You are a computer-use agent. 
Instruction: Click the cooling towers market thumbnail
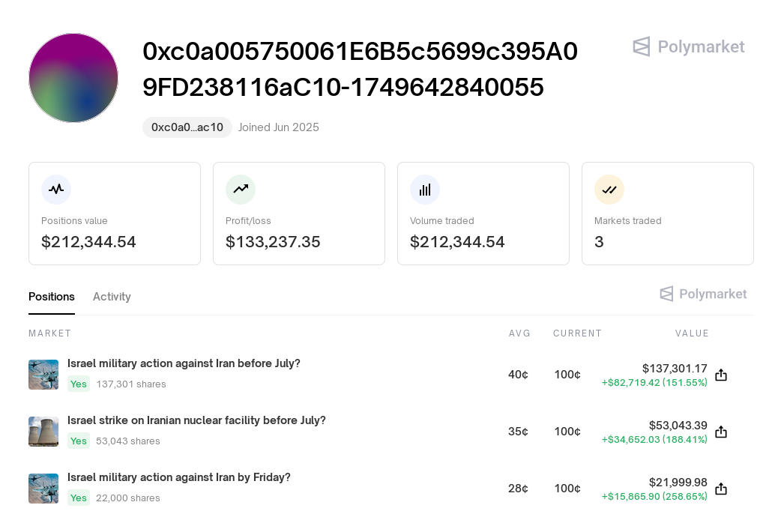pos(43,432)
